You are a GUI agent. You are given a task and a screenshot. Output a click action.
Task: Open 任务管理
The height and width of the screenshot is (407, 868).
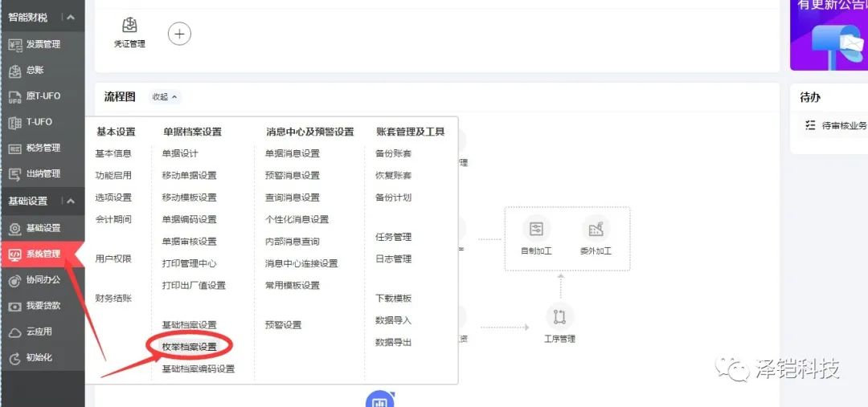tap(394, 238)
